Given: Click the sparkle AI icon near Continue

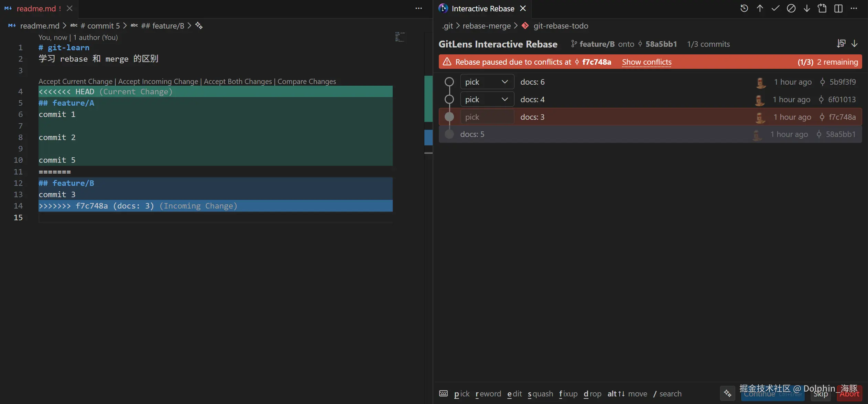Looking at the screenshot, I should coord(727,393).
